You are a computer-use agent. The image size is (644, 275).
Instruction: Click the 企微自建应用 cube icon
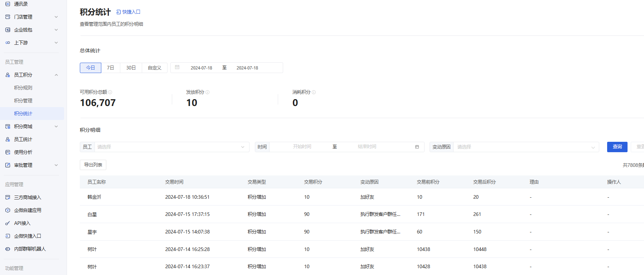click(8, 210)
